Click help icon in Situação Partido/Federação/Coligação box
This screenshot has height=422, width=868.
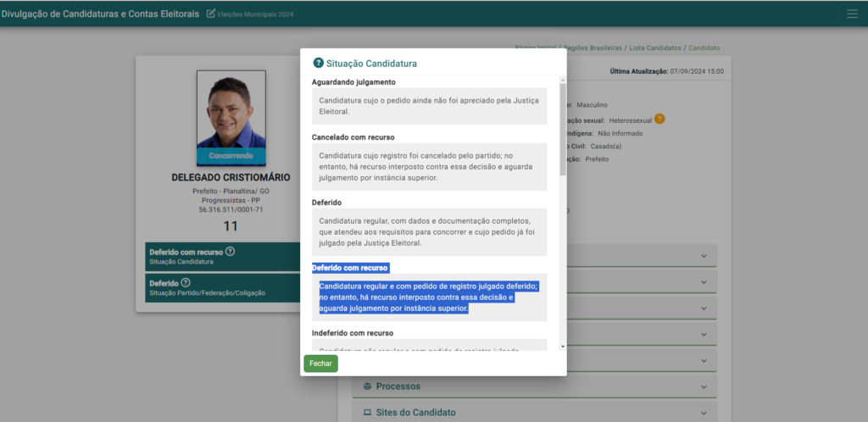[186, 283]
